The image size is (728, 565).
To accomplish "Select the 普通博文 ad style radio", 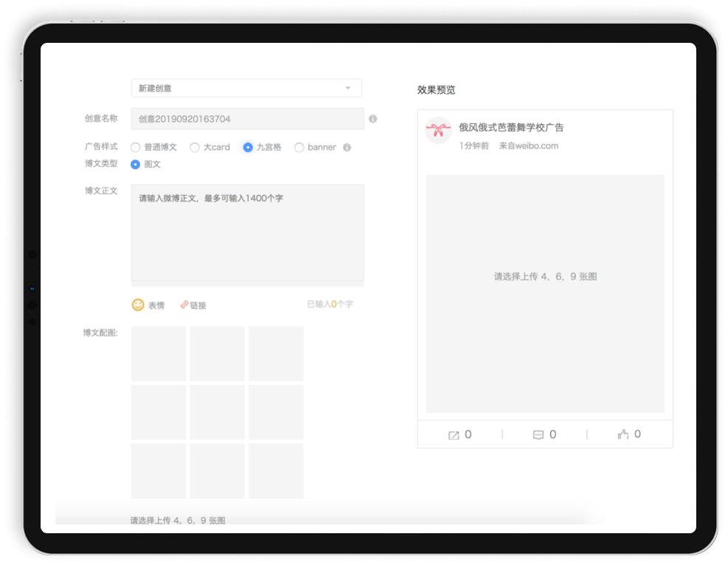I will 136,147.
